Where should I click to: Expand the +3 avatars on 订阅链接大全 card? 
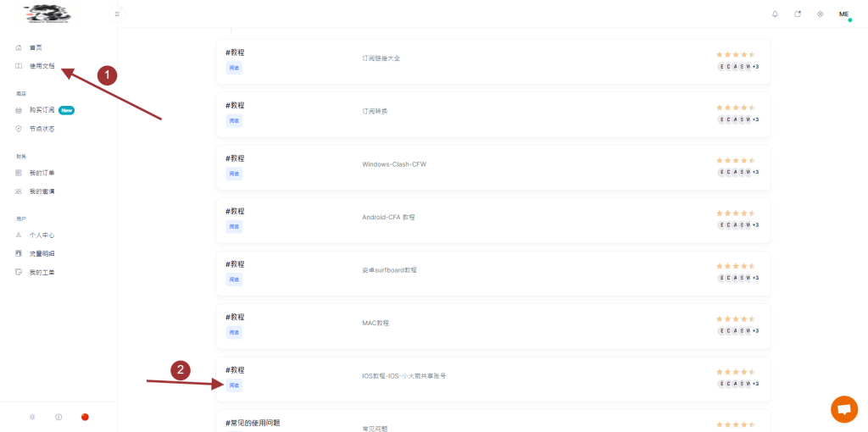[x=754, y=66]
